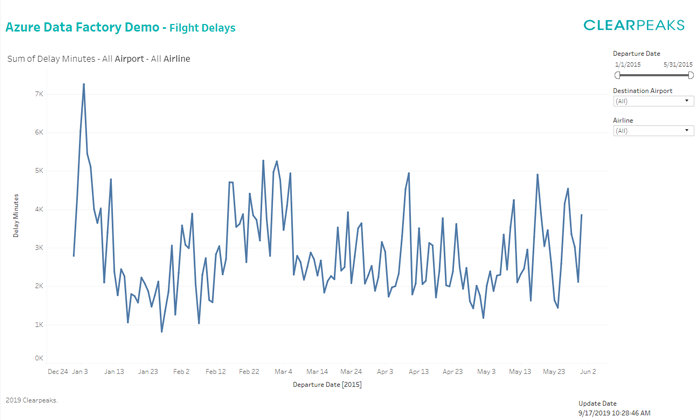The height and width of the screenshot is (420, 700).
Task: Click the 1K y-axis tick label
Action: pos(39,324)
